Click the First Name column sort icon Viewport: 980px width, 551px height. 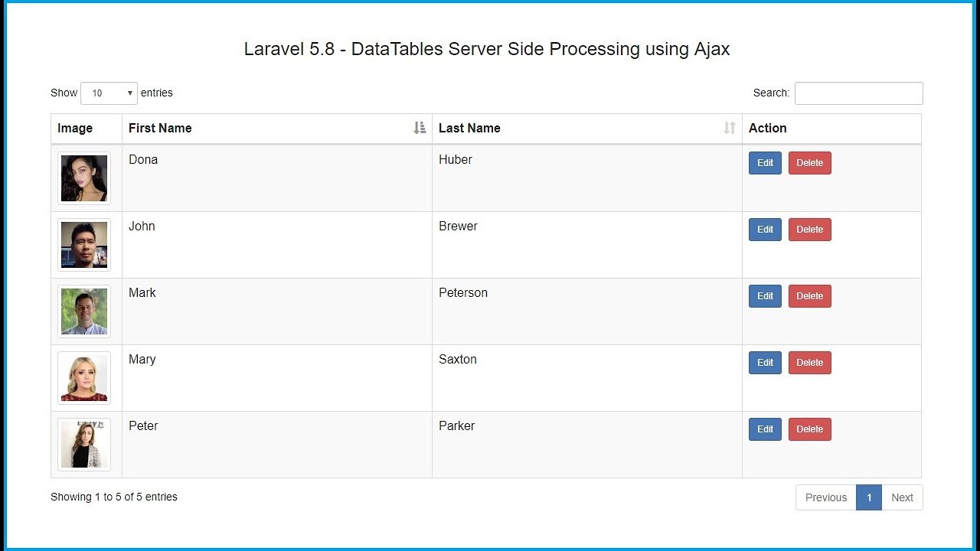(x=420, y=128)
